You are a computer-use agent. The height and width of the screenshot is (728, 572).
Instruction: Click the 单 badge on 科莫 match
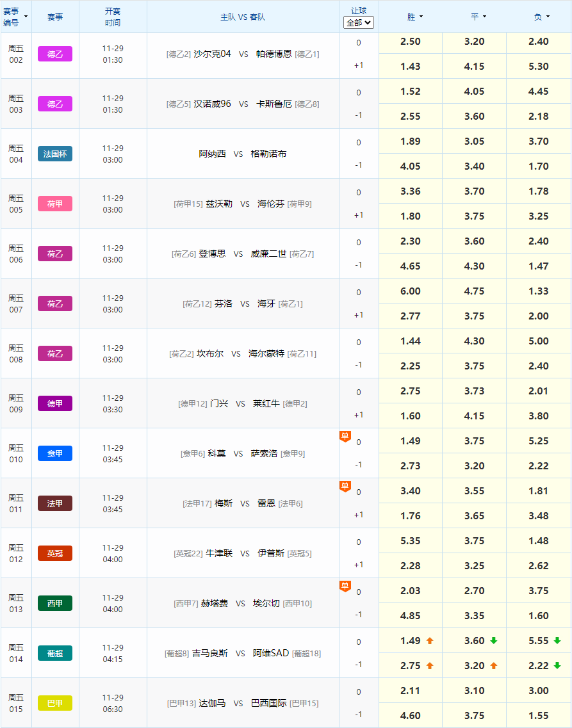tap(345, 437)
